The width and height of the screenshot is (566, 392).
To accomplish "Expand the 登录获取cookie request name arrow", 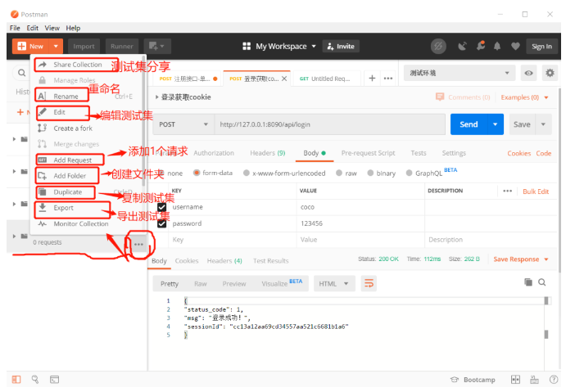I will click(x=156, y=97).
